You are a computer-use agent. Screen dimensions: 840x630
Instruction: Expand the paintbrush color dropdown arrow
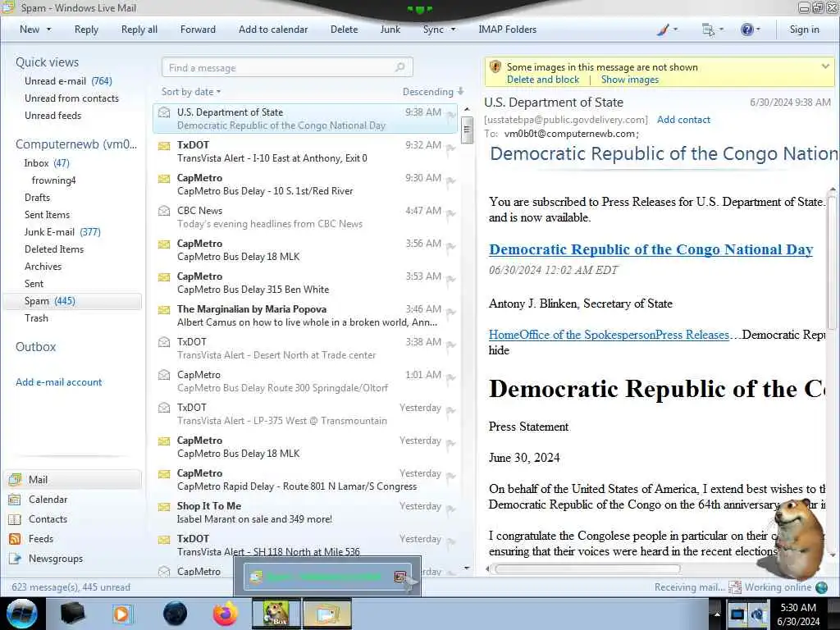click(x=675, y=30)
